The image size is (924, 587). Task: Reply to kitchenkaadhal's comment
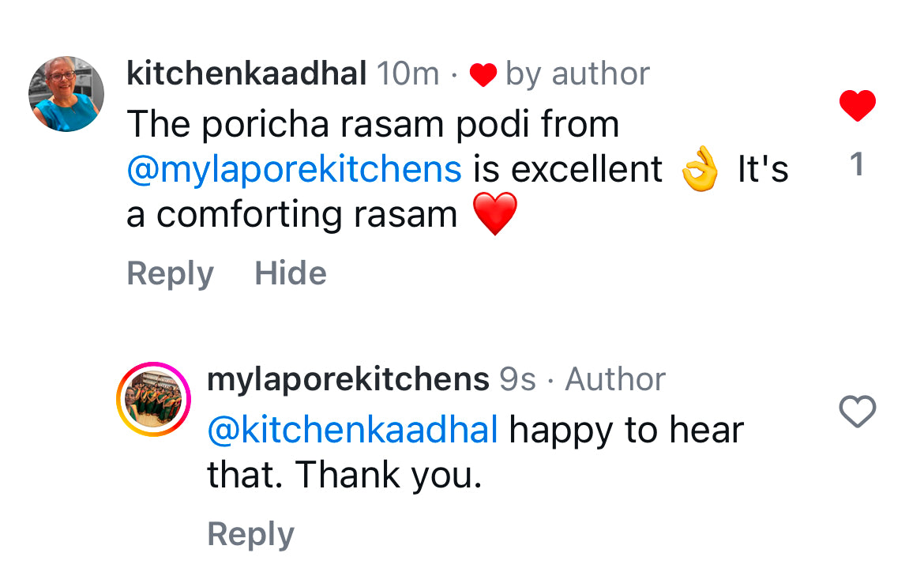click(x=170, y=273)
